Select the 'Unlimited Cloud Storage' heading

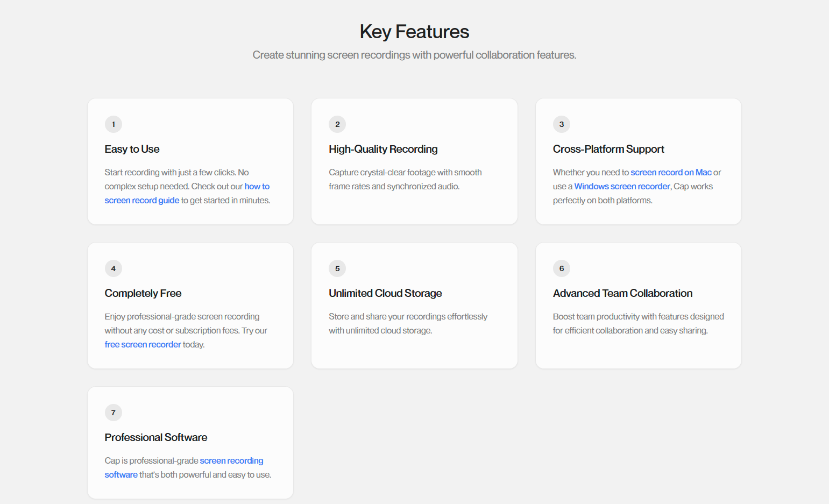pyautogui.click(x=385, y=293)
